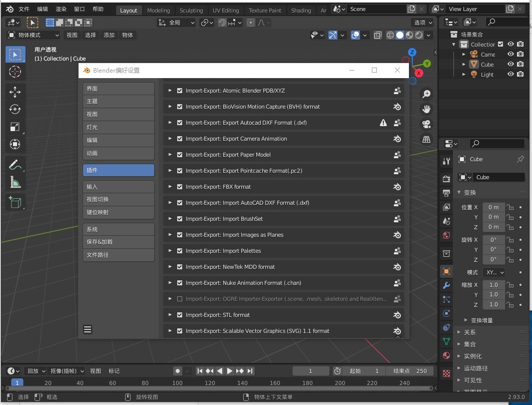This screenshot has width=532, height=405.
Task: Hide Light in viewport via eye icon
Action: [510, 74]
